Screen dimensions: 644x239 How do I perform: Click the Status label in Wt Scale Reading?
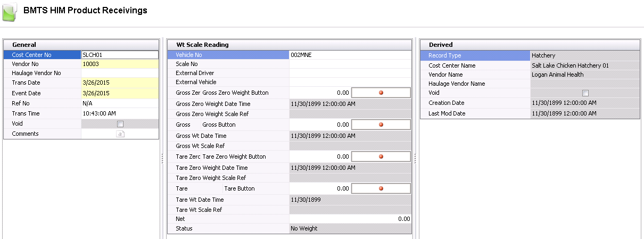pos(184,228)
